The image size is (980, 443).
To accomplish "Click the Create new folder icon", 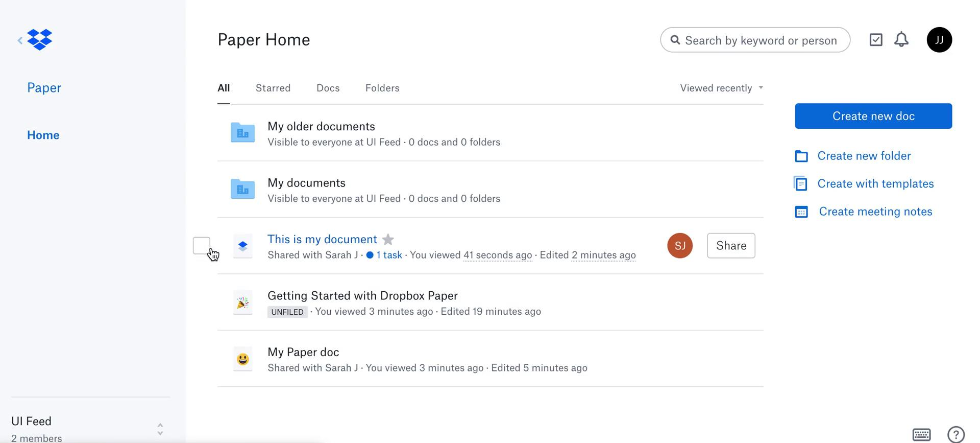I will click(x=801, y=156).
